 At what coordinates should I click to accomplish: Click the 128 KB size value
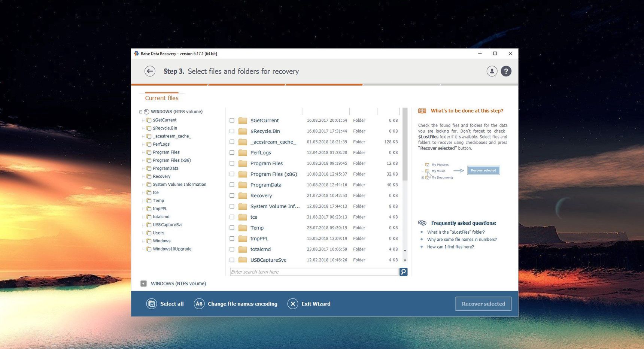[x=391, y=142]
